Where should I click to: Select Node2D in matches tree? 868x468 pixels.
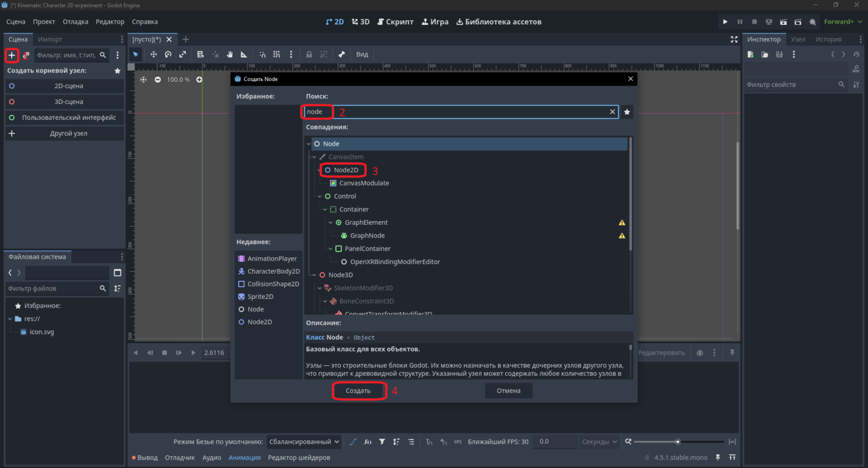pos(346,170)
